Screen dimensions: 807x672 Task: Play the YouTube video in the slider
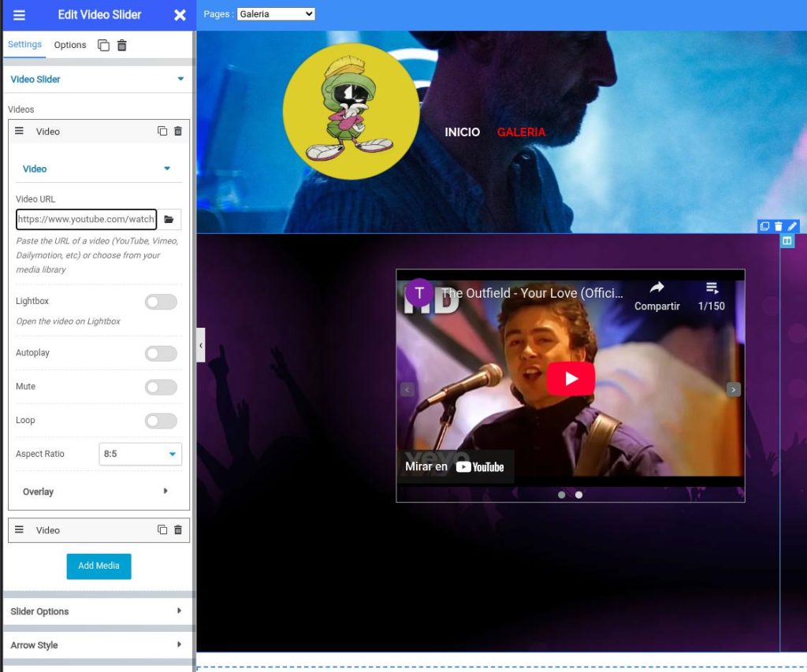pyautogui.click(x=571, y=379)
